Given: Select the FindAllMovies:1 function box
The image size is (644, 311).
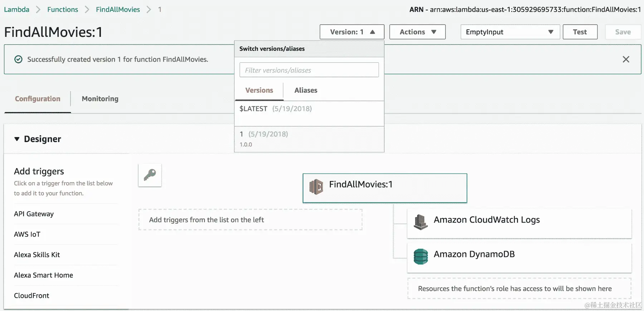Looking at the screenshot, I should (x=385, y=188).
